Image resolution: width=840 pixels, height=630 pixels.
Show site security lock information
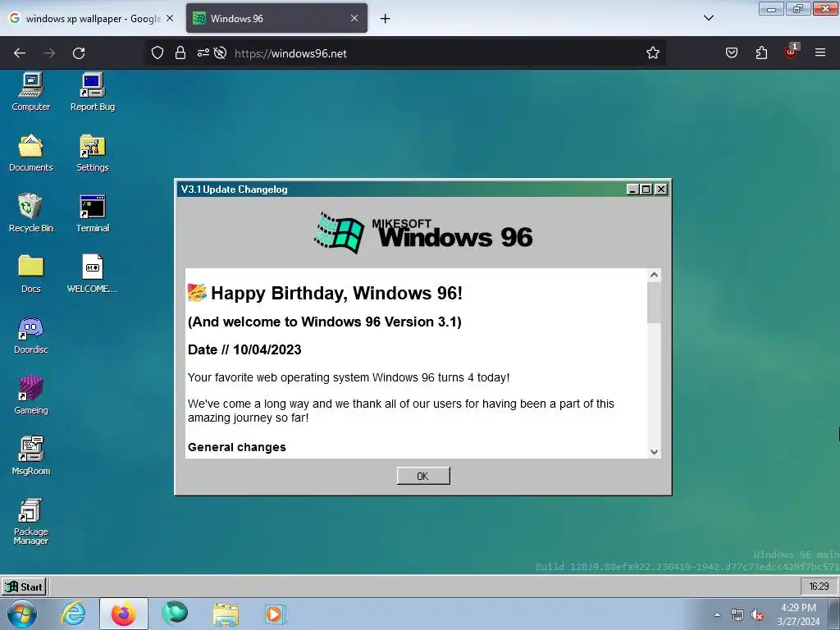(180, 53)
